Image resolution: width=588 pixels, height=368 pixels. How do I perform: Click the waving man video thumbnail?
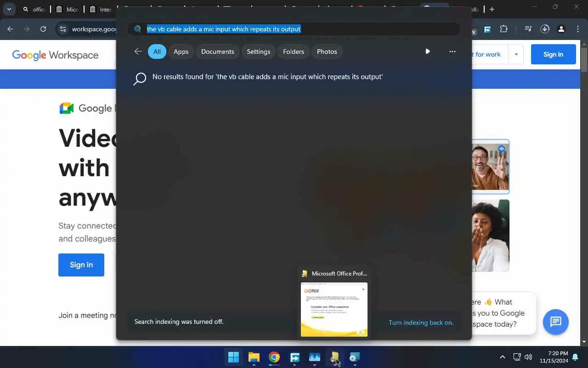[x=491, y=167]
